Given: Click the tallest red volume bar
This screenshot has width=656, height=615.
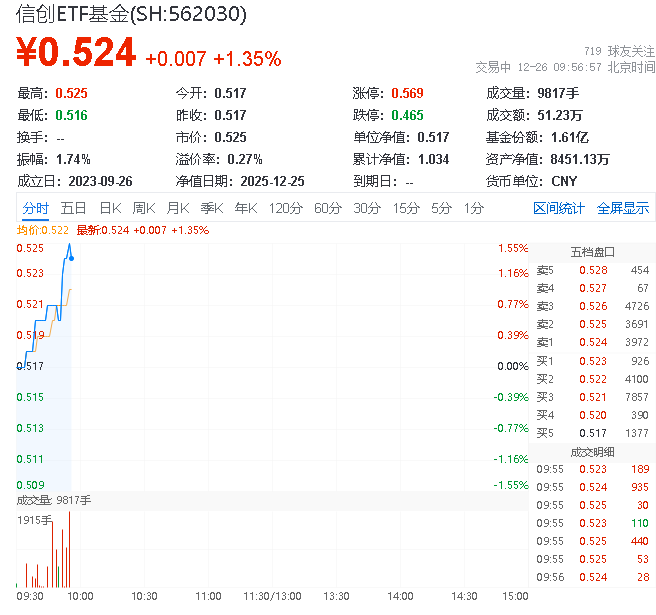Looking at the screenshot, I should (69, 548).
